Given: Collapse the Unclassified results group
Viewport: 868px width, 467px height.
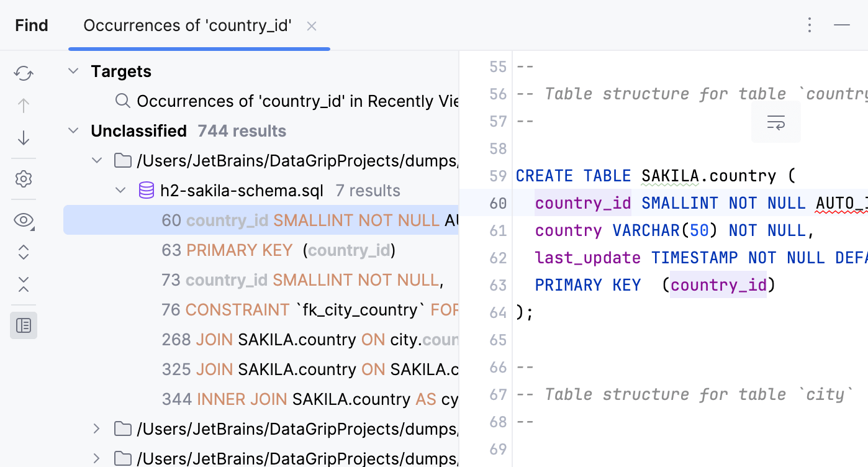Looking at the screenshot, I should (x=73, y=131).
